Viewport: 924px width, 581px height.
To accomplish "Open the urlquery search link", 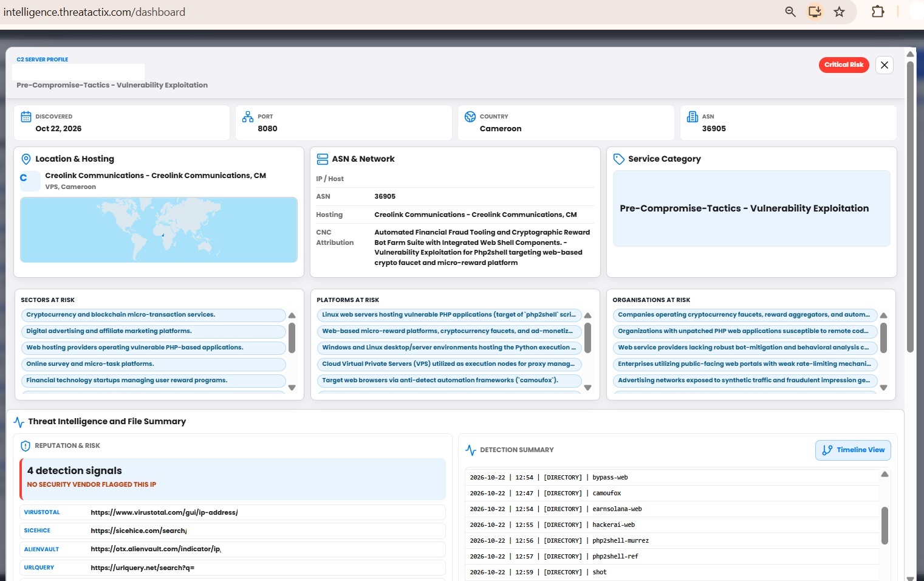I will tap(143, 568).
